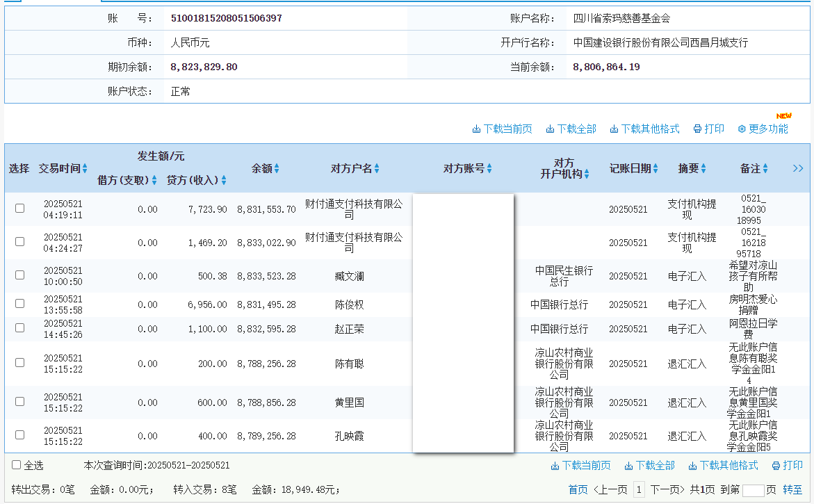Click current balance 8,806,864.19
This screenshot has width=814, height=504.
(606, 67)
